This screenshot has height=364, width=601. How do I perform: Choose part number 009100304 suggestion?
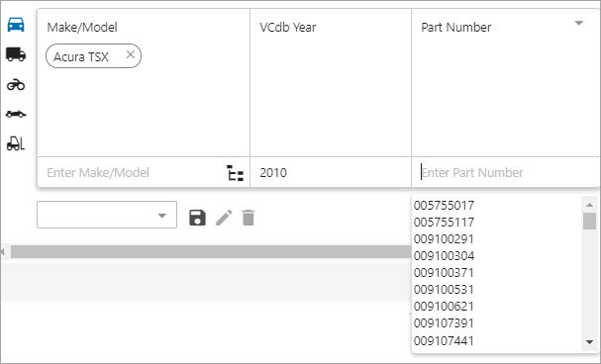[x=444, y=256]
